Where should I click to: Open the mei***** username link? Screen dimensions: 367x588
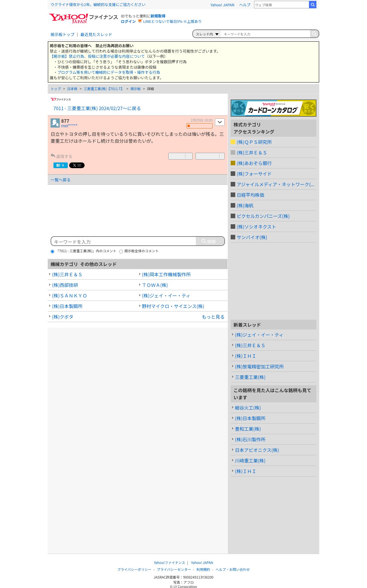(69, 126)
